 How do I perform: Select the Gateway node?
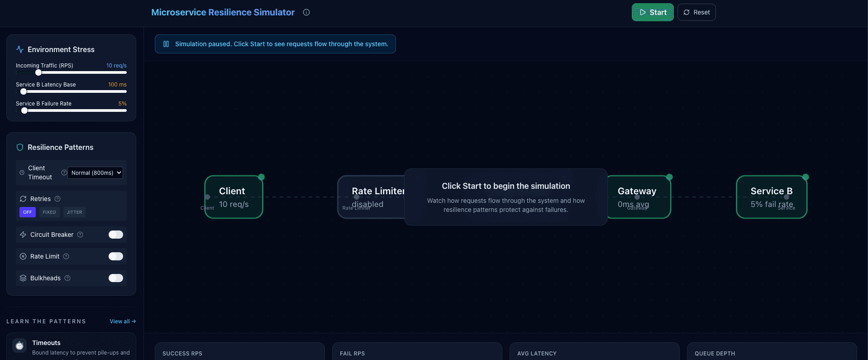click(639, 197)
